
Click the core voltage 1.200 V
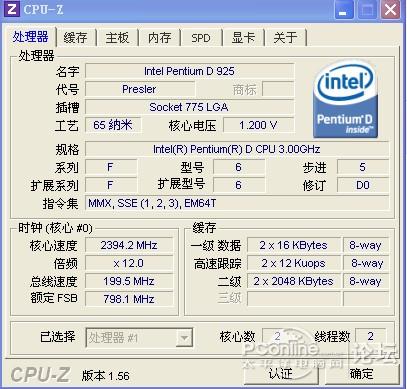pyautogui.click(x=258, y=125)
